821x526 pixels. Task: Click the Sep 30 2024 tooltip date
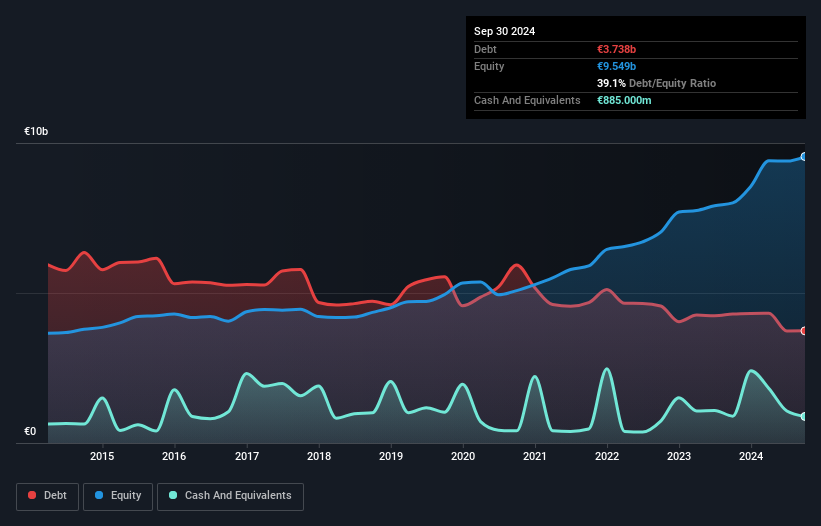pyautogui.click(x=504, y=31)
